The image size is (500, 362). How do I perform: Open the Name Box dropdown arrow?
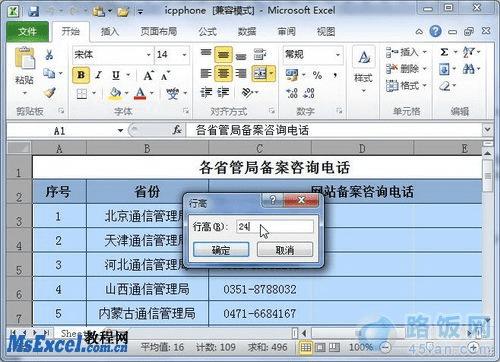click(120, 130)
